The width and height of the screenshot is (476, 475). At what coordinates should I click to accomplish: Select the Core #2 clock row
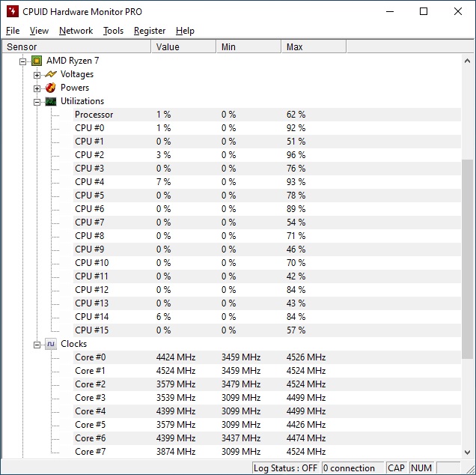[267, 384]
